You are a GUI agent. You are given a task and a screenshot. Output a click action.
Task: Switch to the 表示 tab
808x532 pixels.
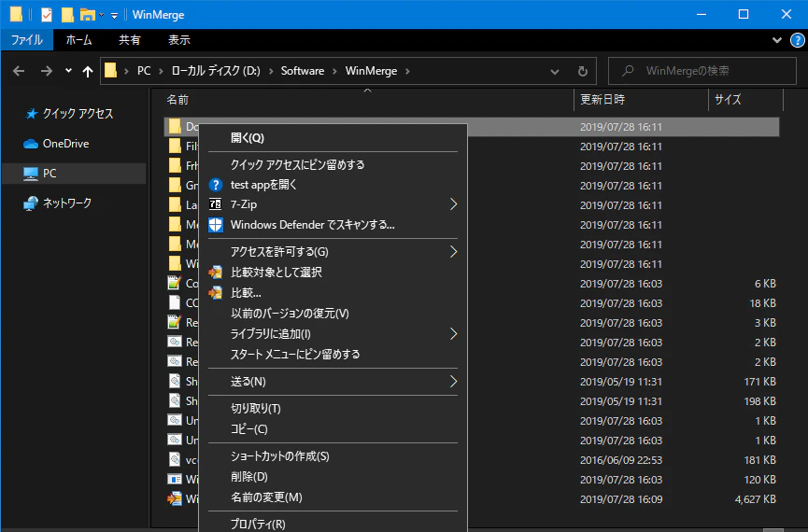(179, 39)
